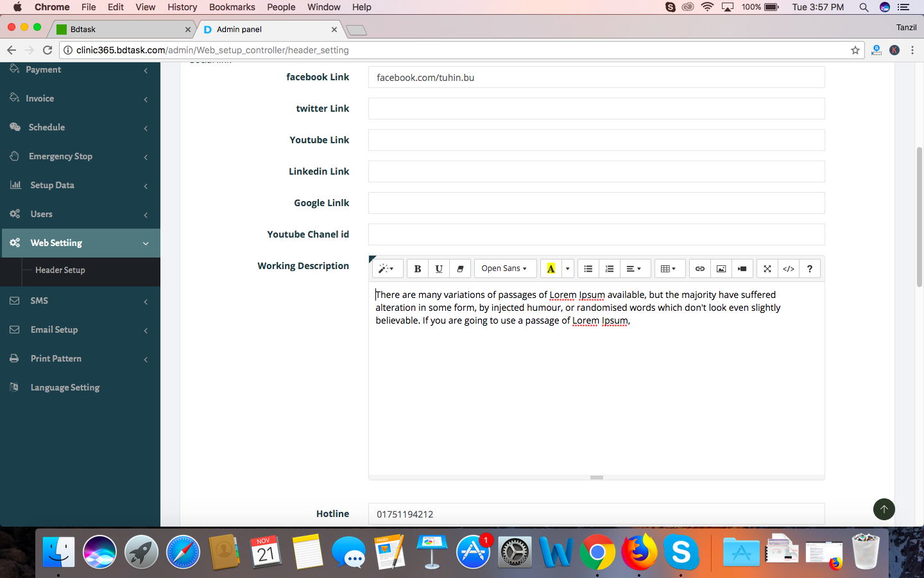This screenshot has height=578, width=924.
Task: Open the insert table dropdown
Action: click(668, 268)
